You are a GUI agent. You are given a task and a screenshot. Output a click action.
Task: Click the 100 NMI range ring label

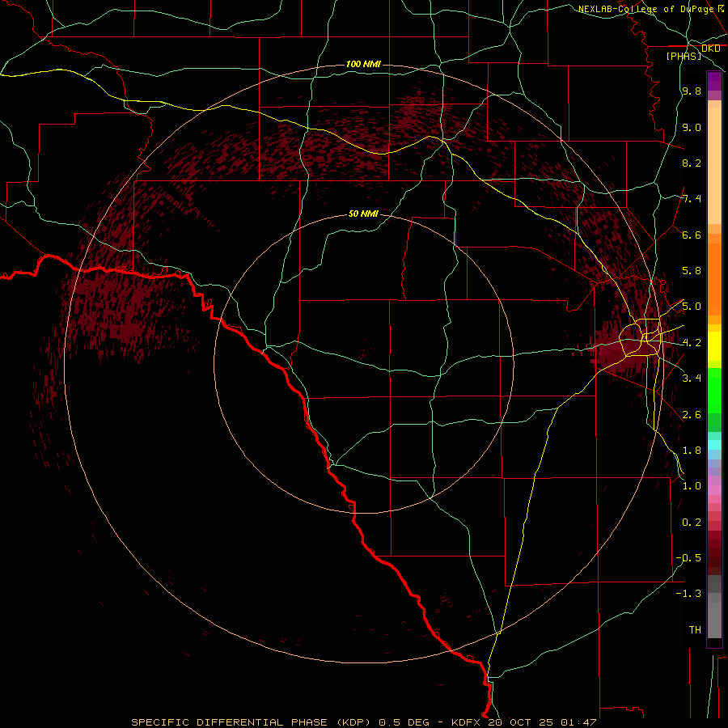[363, 64]
